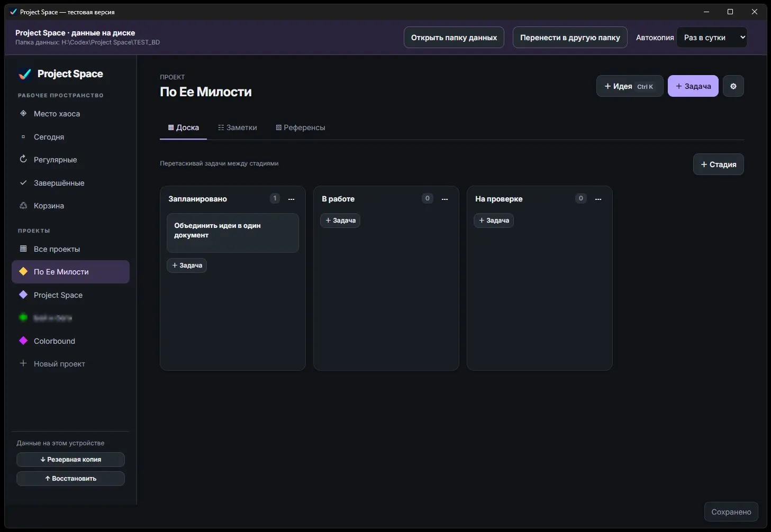Open project settings gear icon

tap(733, 86)
